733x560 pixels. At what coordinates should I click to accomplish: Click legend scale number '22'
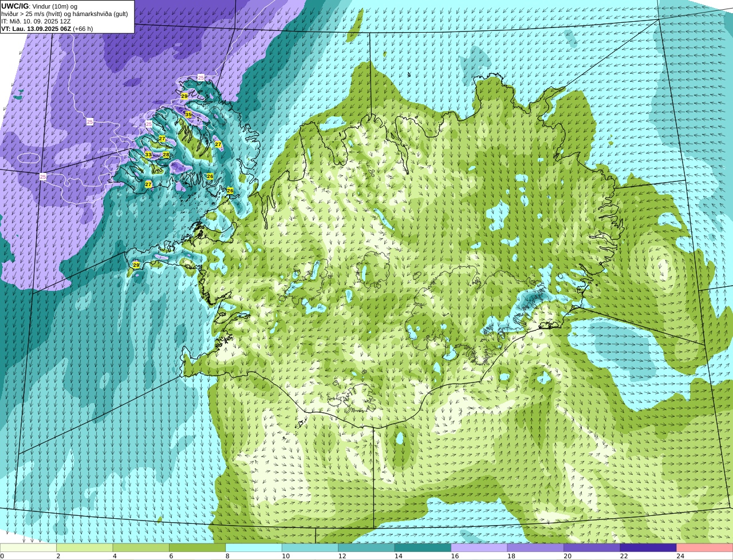(624, 556)
